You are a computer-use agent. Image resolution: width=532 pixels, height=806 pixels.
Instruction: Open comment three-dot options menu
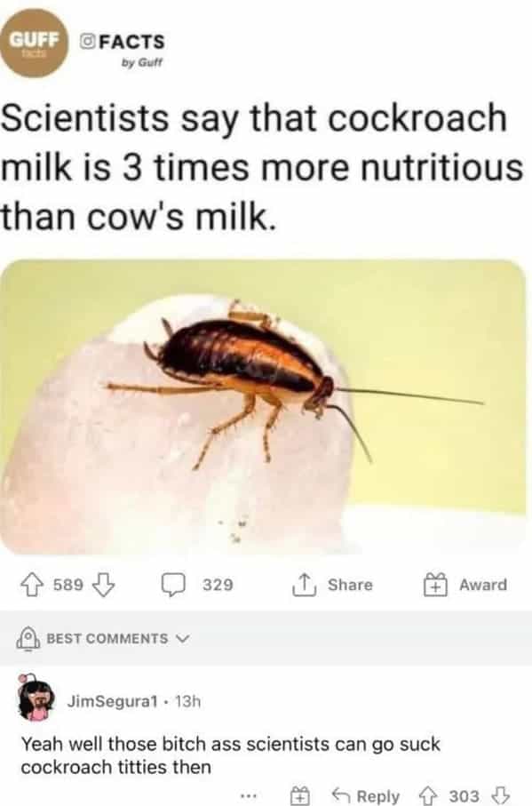coord(249,797)
